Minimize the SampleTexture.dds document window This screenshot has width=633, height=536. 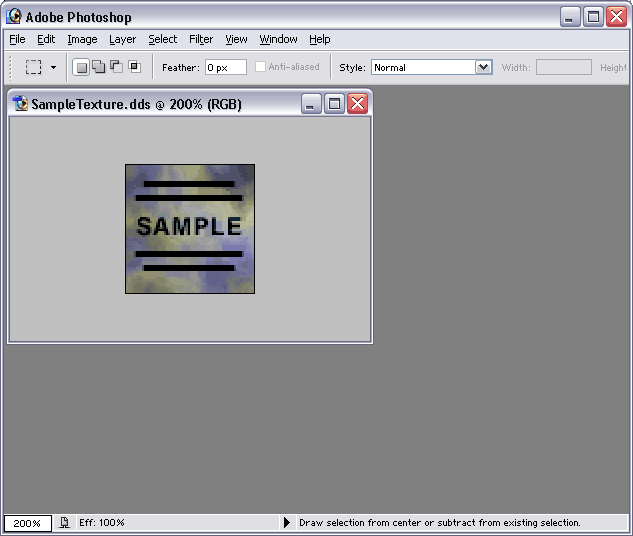311,104
